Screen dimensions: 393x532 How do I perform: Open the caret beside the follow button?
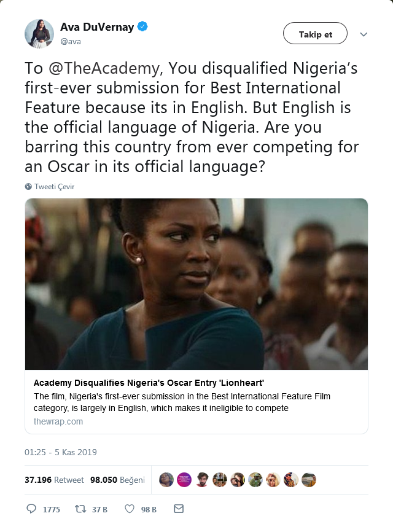click(364, 34)
